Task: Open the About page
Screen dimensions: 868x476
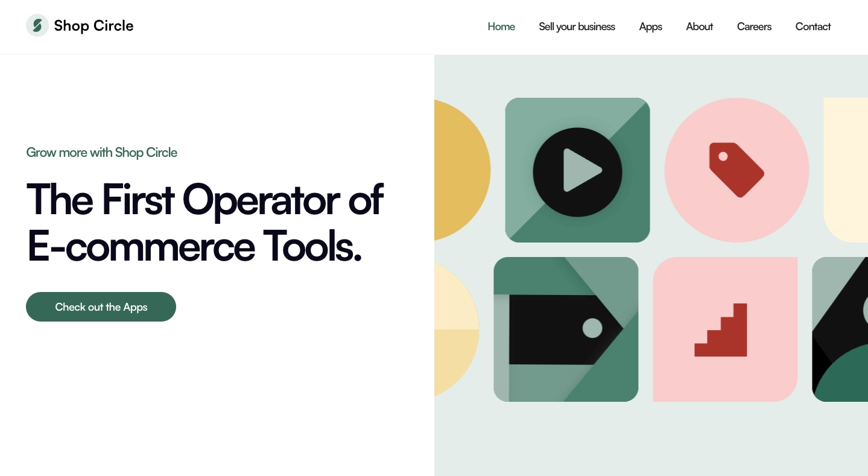Action: [x=699, y=27]
